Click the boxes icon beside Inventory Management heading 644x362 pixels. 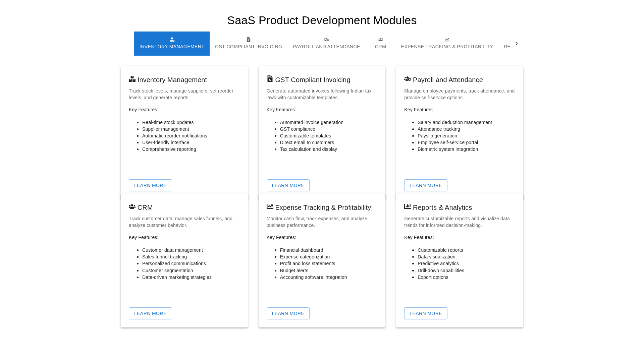[x=132, y=79]
